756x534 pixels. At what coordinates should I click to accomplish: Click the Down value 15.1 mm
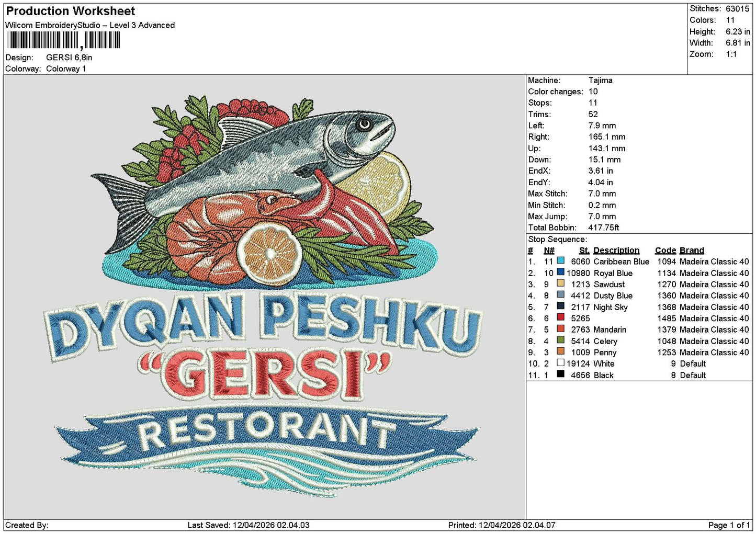(605, 160)
